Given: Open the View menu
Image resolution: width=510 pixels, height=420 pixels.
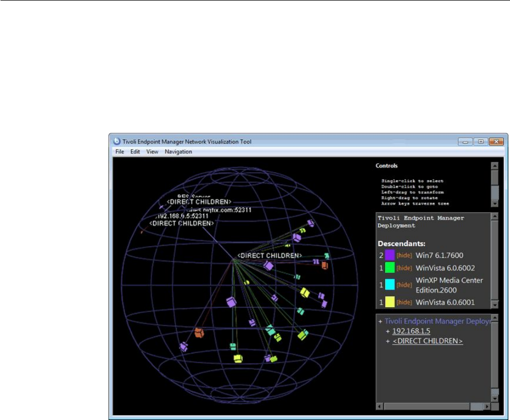Looking at the screenshot, I should 152,152.
